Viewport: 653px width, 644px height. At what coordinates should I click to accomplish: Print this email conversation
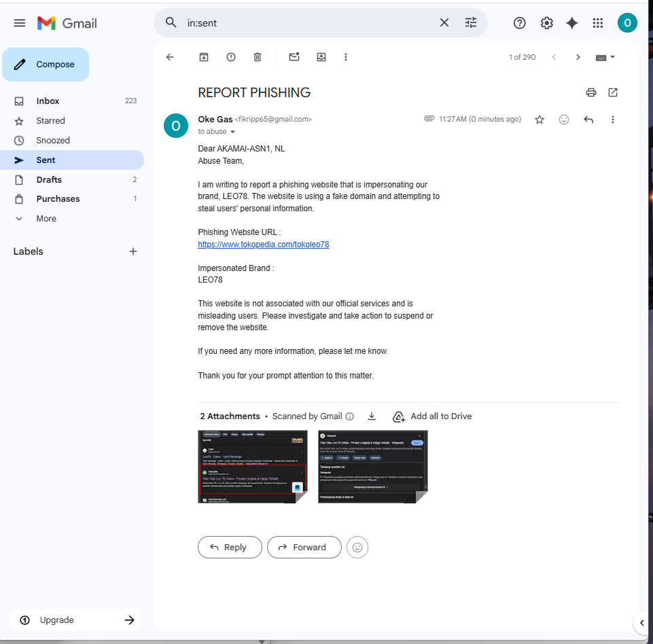point(590,92)
